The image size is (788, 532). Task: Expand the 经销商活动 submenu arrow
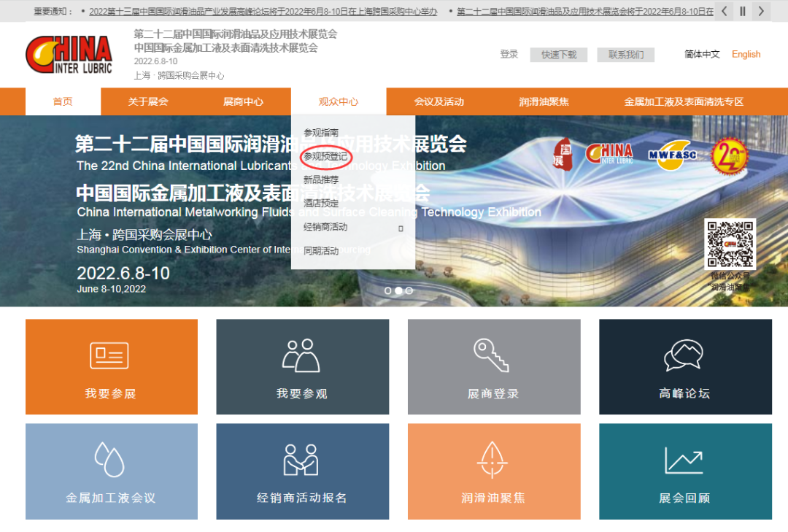pyautogui.click(x=401, y=228)
